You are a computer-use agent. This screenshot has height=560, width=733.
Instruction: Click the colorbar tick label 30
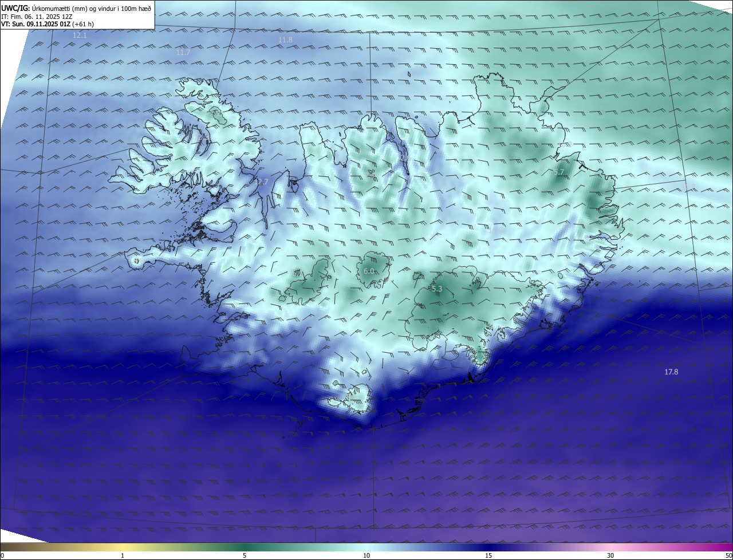pos(610,556)
